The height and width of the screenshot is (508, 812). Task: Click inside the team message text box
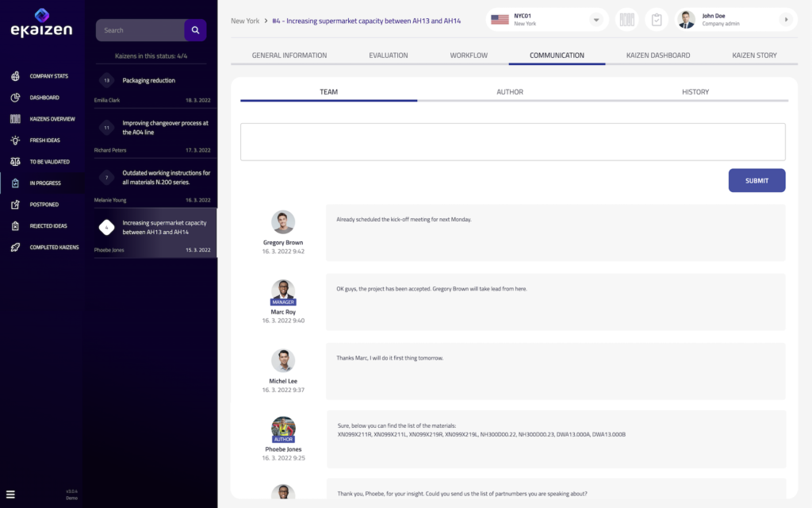(512, 142)
